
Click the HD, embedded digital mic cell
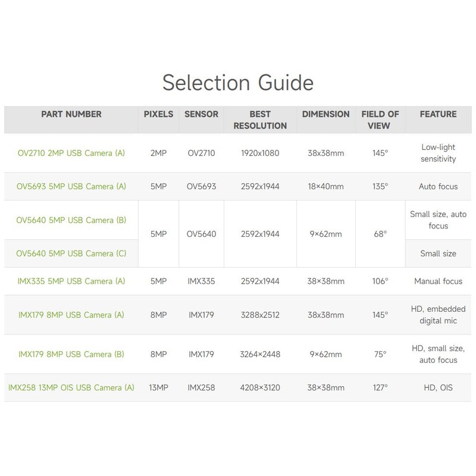tap(437, 314)
